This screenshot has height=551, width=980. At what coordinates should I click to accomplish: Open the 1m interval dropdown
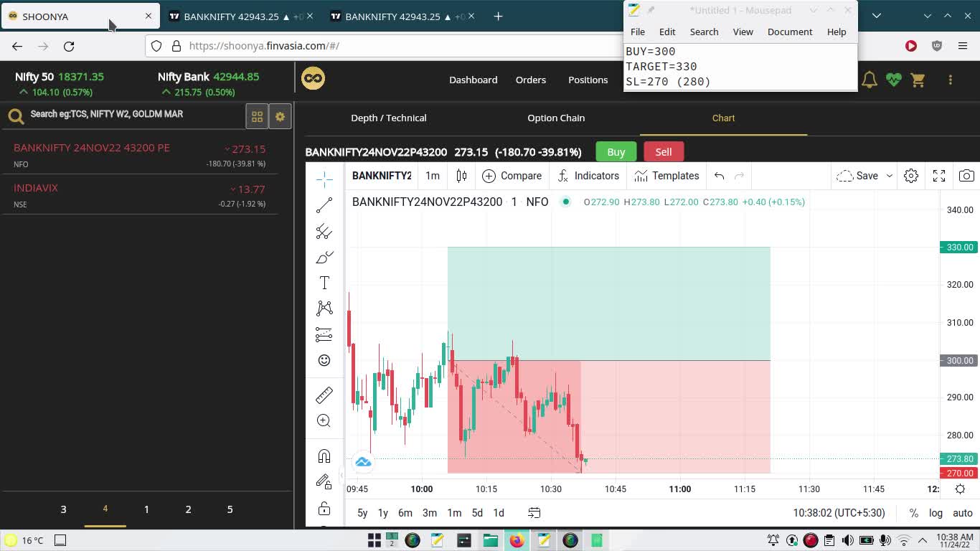[x=433, y=176]
